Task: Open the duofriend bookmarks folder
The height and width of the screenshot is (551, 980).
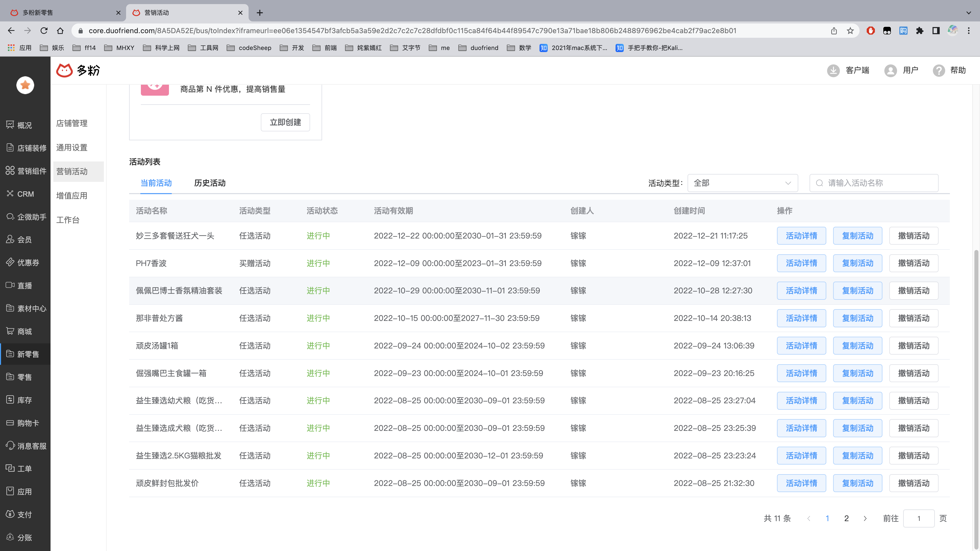Action: click(x=478, y=47)
